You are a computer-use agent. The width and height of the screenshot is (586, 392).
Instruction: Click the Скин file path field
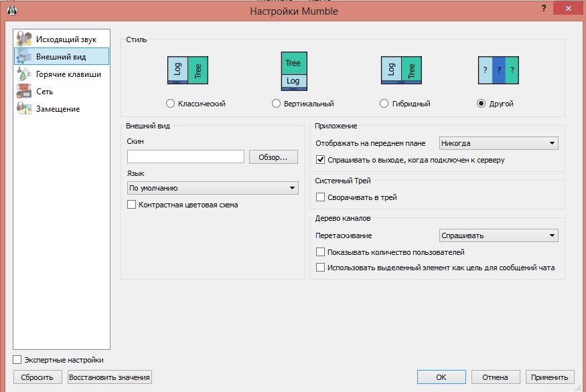pos(186,157)
